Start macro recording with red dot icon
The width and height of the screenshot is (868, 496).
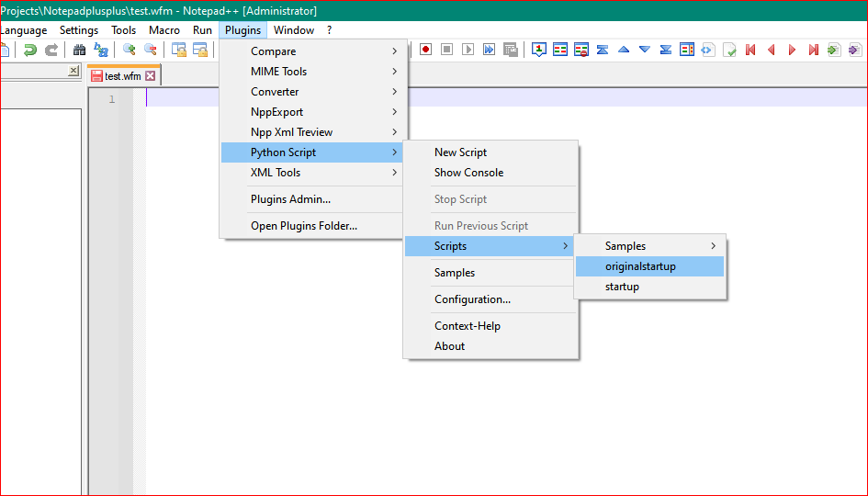426,50
